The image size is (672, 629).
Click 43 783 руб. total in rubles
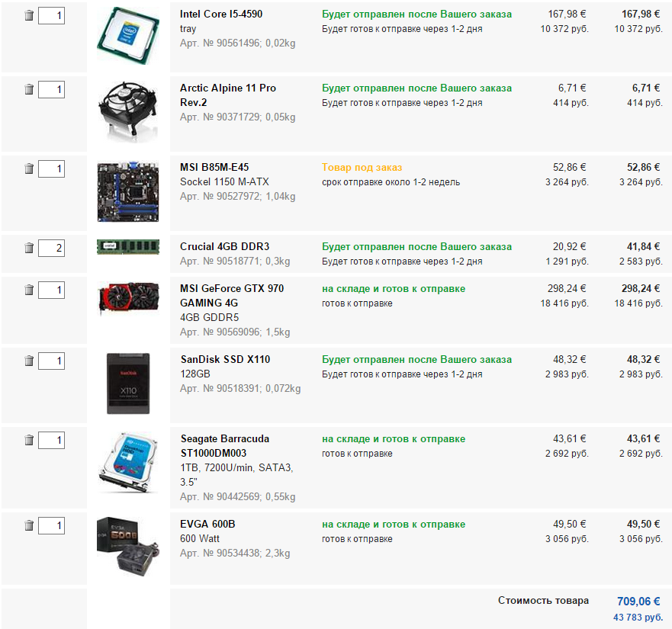(638, 618)
